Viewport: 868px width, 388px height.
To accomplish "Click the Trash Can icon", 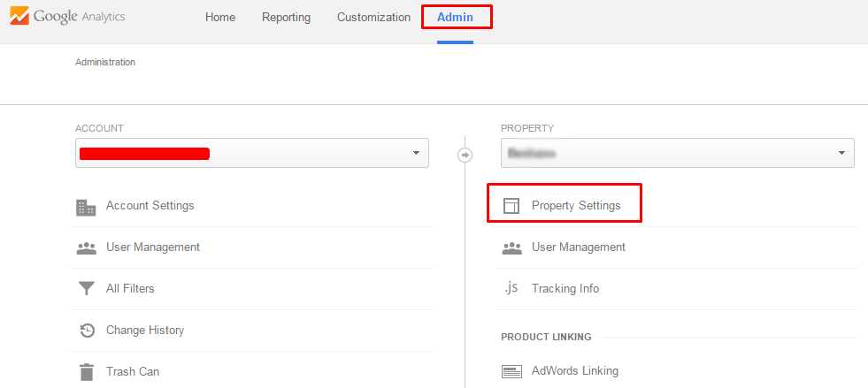I will (x=86, y=372).
